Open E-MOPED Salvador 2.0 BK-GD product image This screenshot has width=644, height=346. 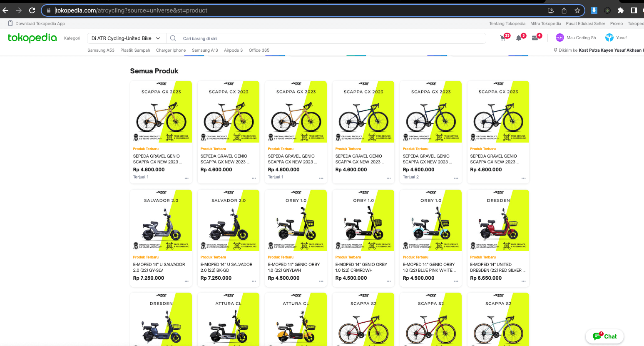click(x=229, y=221)
